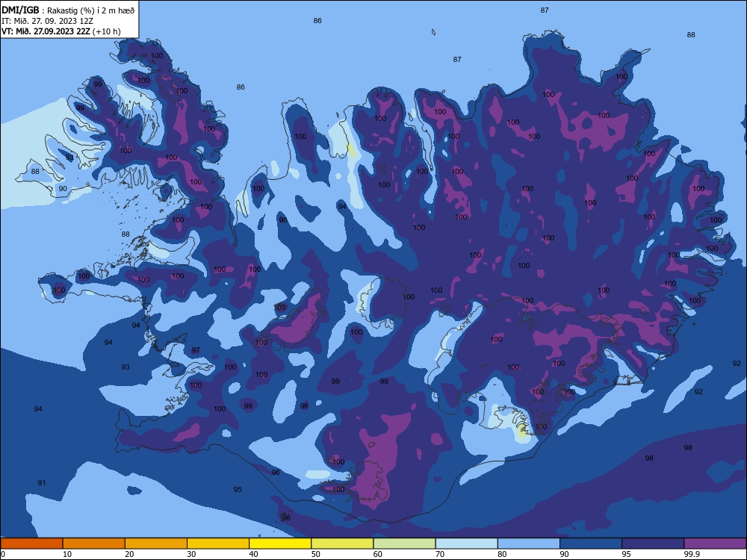
Task: Pick the pale yellow 50–60 legend swatch
Action: pos(342,544)
